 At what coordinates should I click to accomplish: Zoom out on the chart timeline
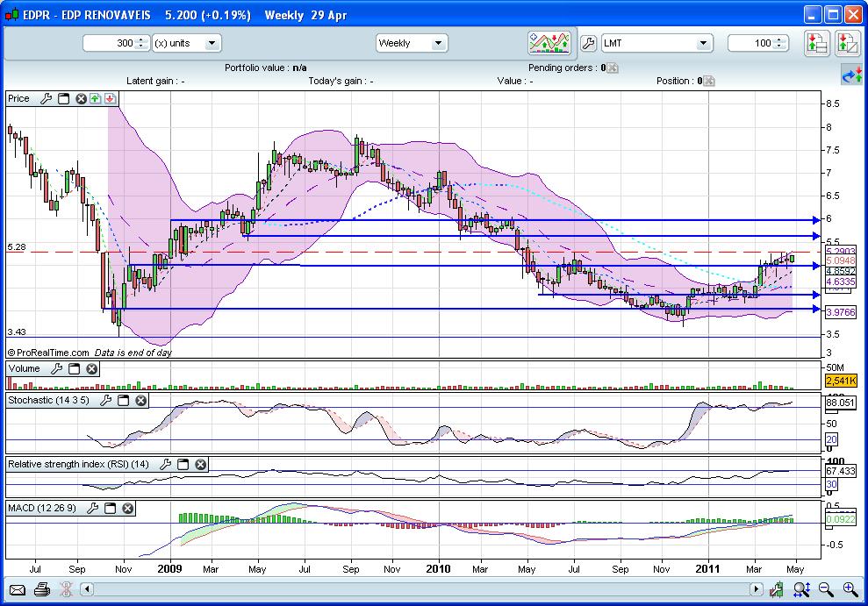(826, 590)
